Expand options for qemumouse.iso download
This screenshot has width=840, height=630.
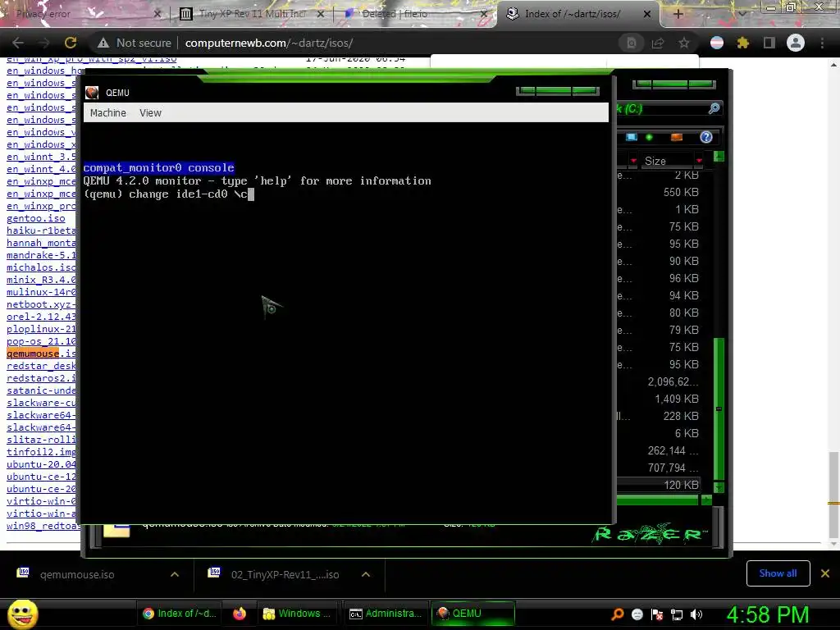pyautogui.click(x=175, y=574)
